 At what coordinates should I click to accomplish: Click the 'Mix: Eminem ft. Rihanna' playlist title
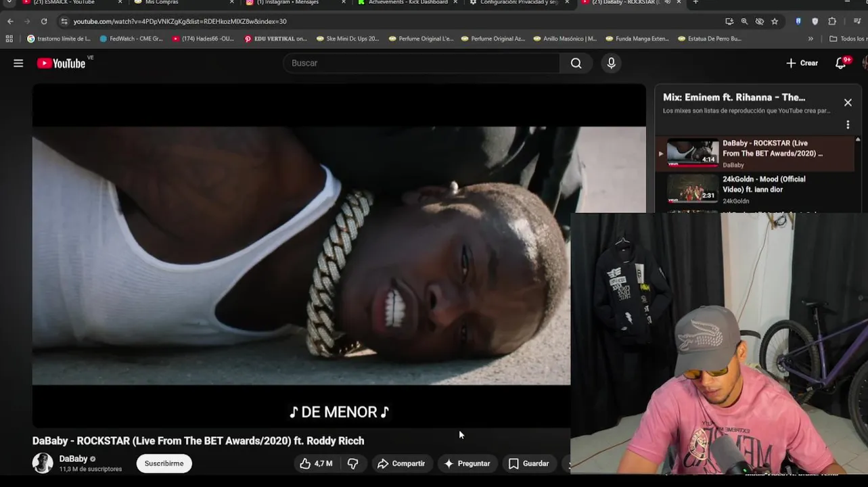tap(734, 97)
